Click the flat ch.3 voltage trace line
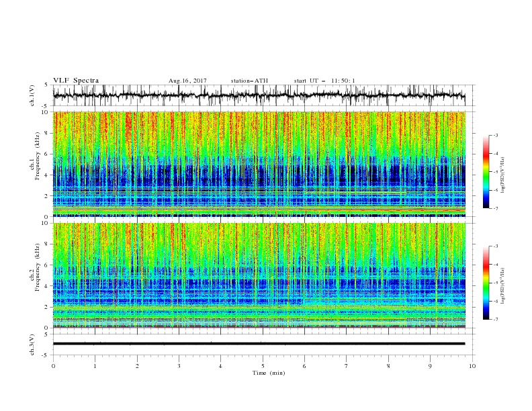The height and width of the screenshot is (411, 532). click(x=259, y=344)
